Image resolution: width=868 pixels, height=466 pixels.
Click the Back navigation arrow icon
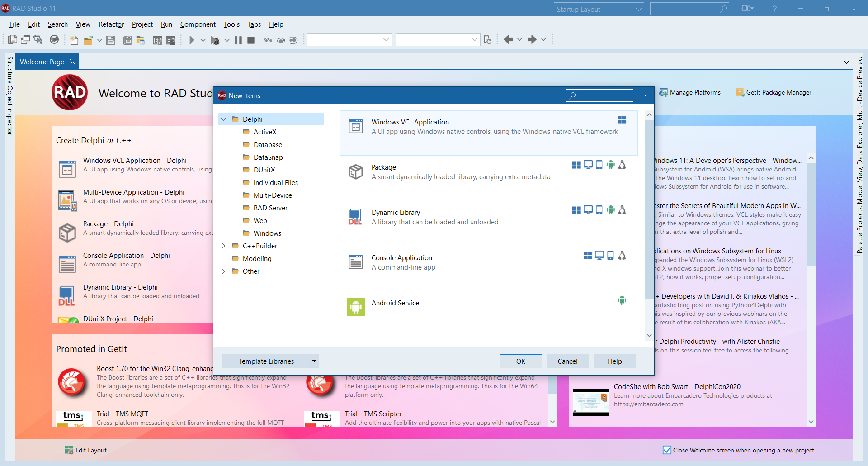pos(508,39)
